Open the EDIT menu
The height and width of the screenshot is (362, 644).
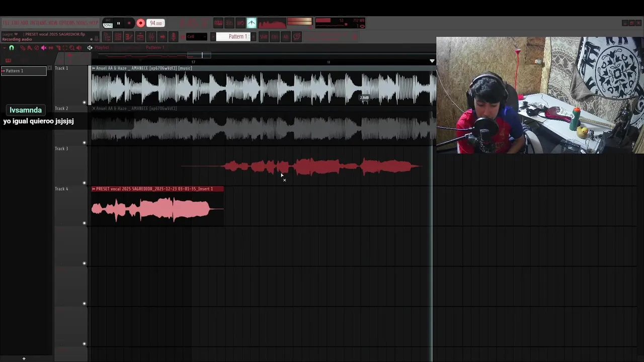point(15,23)
